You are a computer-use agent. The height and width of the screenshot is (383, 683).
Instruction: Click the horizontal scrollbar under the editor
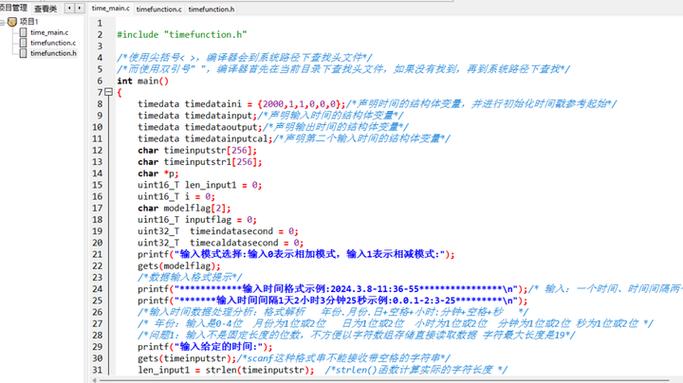click(x=383, y=380)
